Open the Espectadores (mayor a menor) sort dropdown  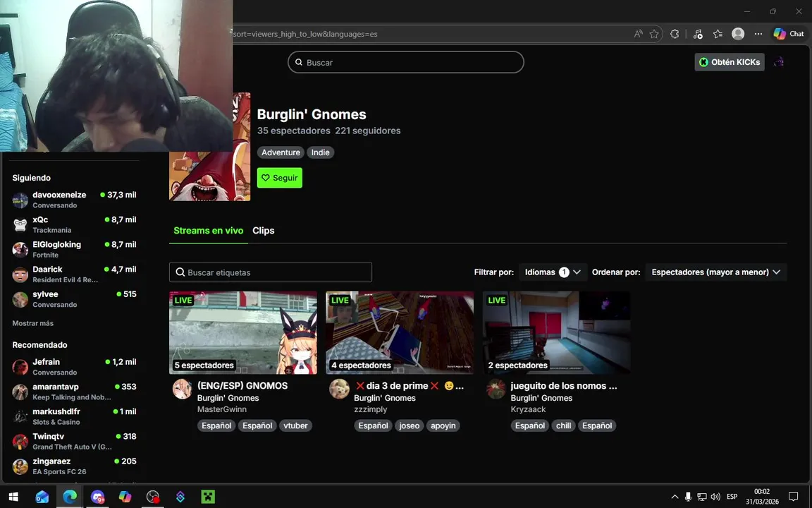pyautogui.click(x=715, y=272)
